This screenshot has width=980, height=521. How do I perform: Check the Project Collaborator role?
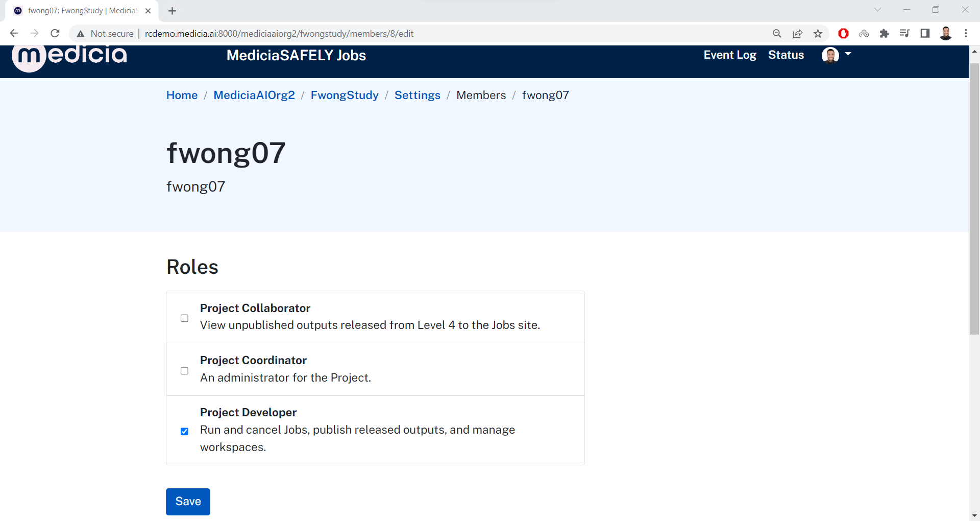coord(184,318)
